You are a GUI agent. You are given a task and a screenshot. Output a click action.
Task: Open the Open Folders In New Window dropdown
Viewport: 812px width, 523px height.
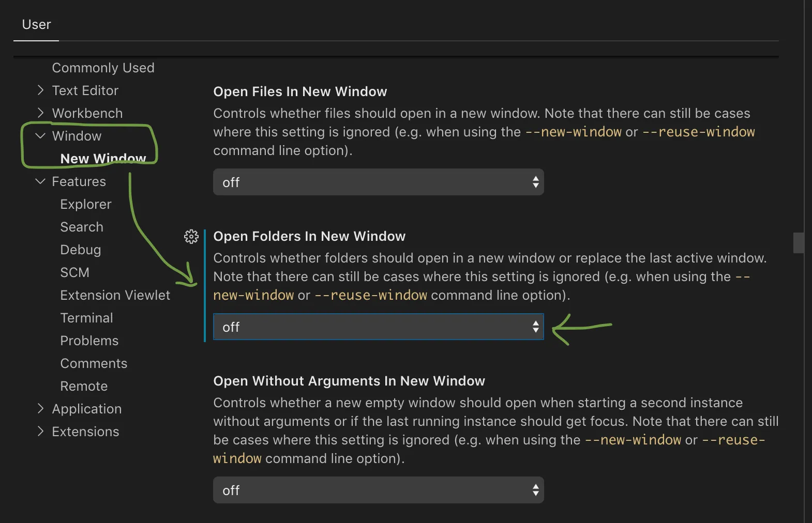click(x=378, y=327)
